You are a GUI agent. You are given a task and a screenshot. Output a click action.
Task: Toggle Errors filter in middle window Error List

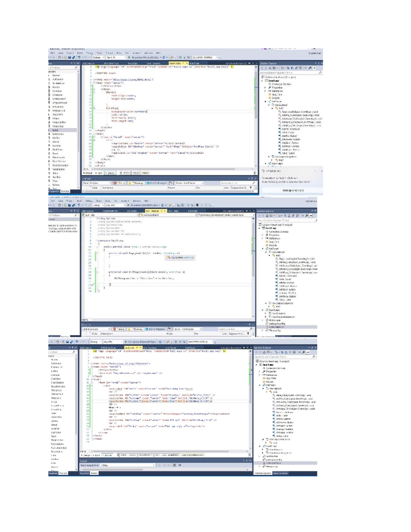click(119, 329)
